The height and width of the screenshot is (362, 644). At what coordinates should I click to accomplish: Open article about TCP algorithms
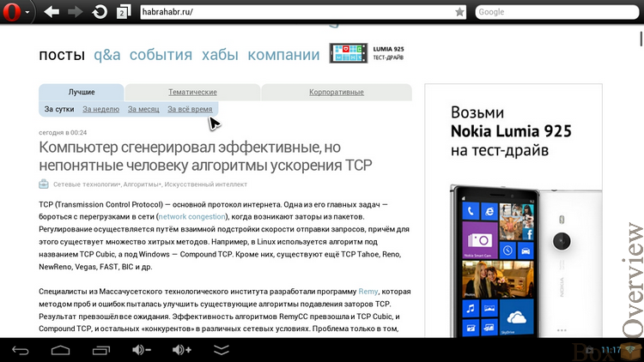click(205, 156)
